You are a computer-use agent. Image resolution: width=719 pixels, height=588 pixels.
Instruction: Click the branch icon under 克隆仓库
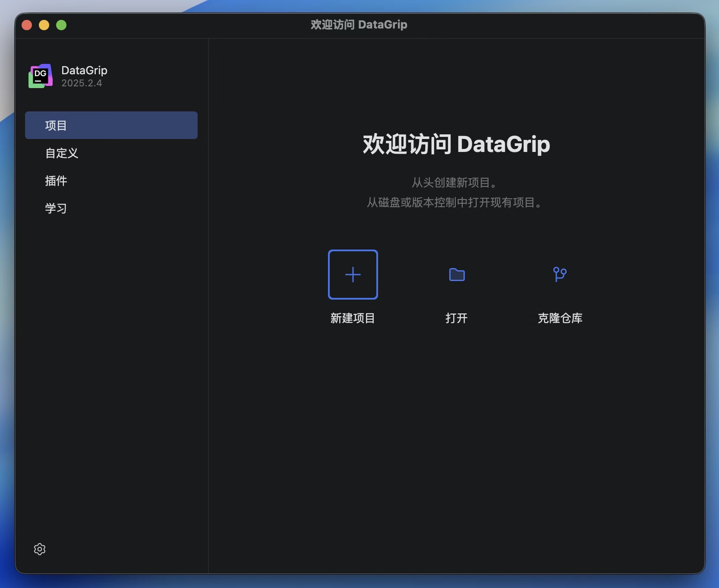[560, 275]
